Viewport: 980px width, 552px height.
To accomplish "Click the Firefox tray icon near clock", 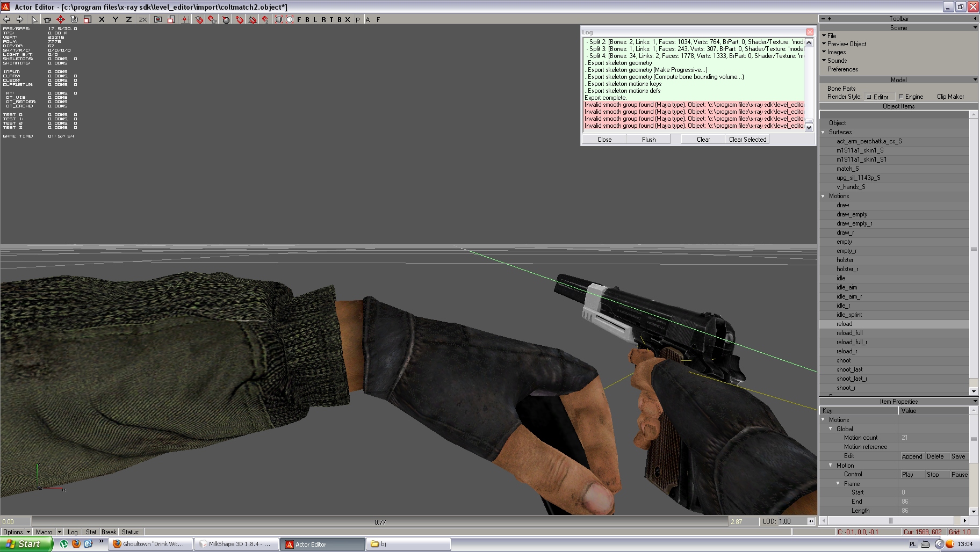I will tap(949, 544).
